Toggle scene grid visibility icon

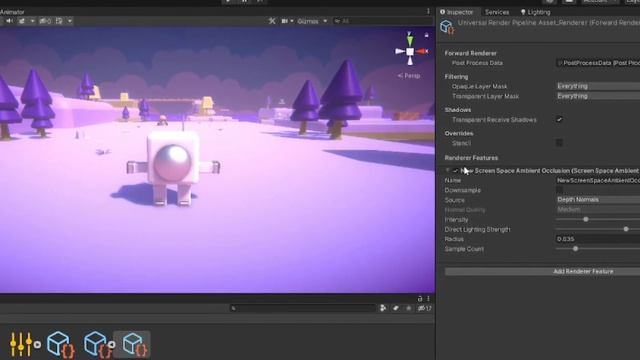tap(59, 21)
